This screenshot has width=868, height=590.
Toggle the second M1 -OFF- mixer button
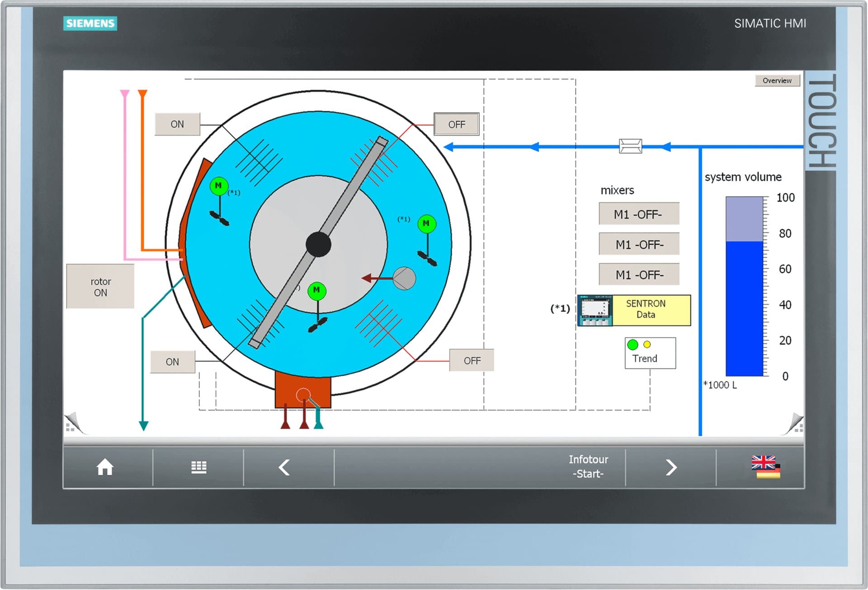639,244
